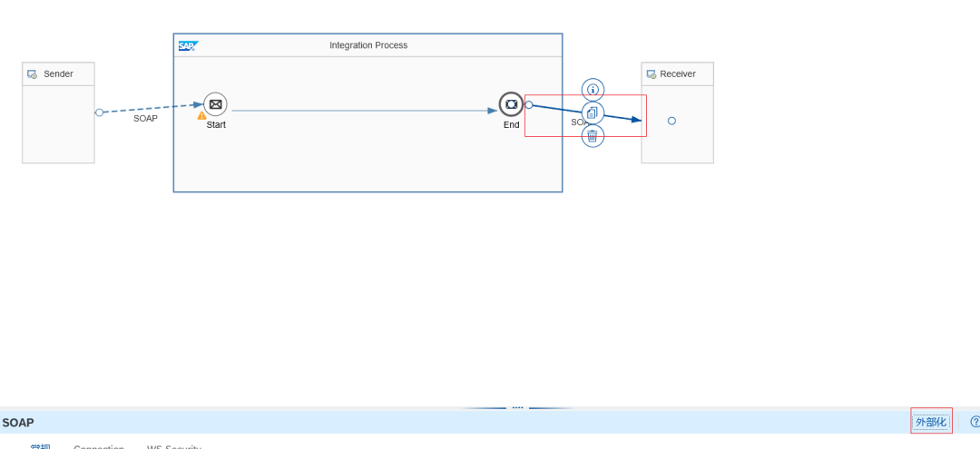
Task: Click the Sender participant header icon
Action: point(32,74)
